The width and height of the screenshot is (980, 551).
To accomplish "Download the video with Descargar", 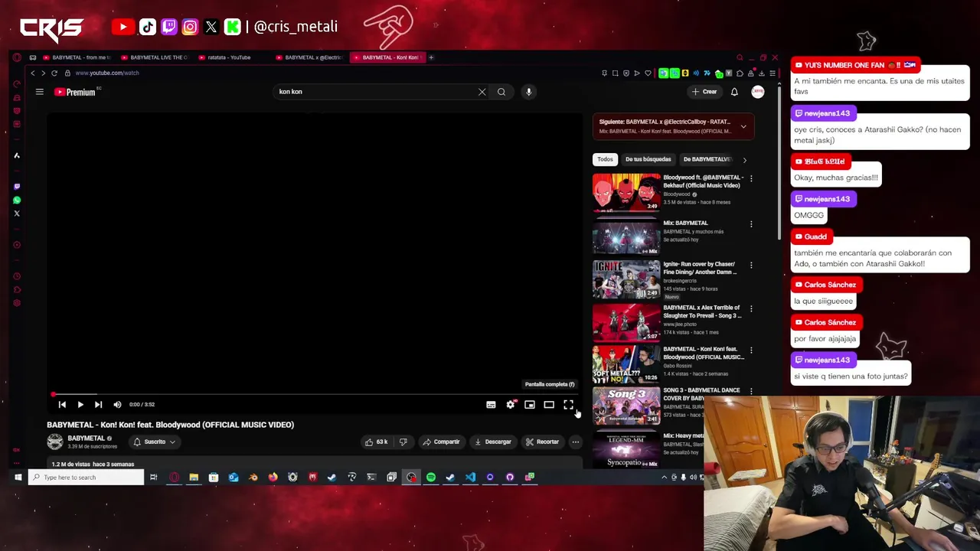I will coord(492,442).
